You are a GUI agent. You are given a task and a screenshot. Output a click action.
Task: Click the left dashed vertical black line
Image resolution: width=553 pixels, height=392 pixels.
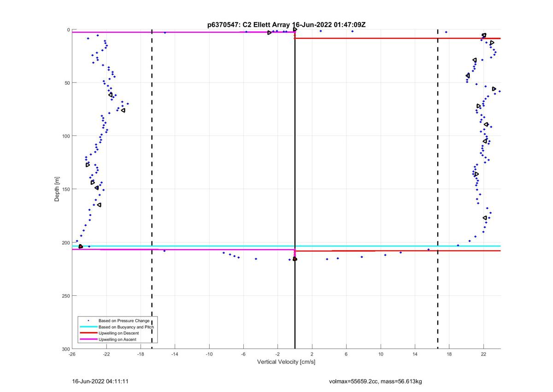pos(152,189)
